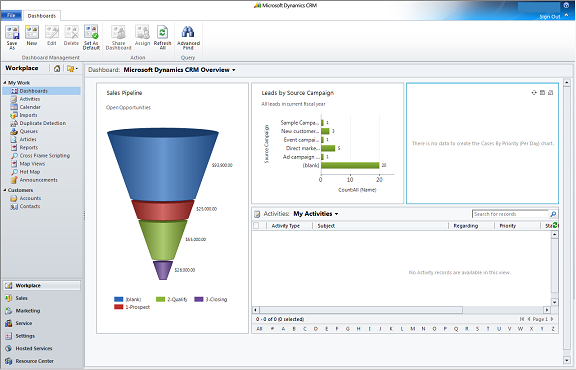Select the Dashboards ribbon tab
This screenshot has height=370, width=576.
pos(42,16)
